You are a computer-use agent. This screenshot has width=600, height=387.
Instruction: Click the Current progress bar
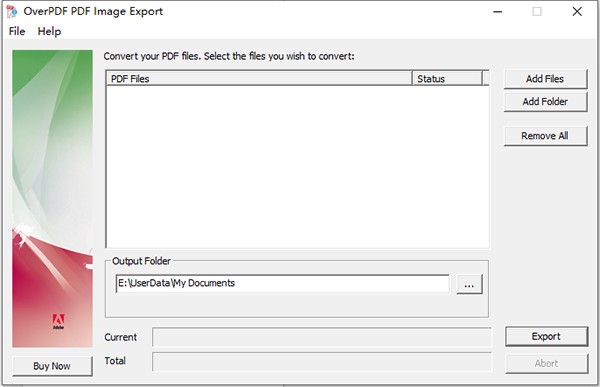pyautogui.click(x=322, y=337)
